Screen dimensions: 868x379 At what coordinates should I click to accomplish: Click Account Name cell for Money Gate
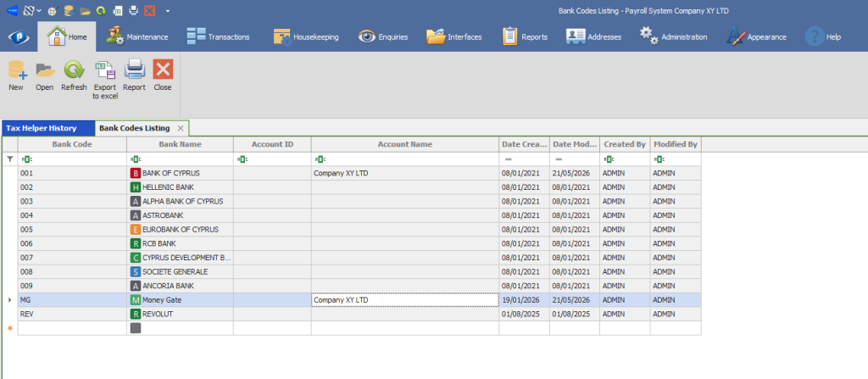404,300
